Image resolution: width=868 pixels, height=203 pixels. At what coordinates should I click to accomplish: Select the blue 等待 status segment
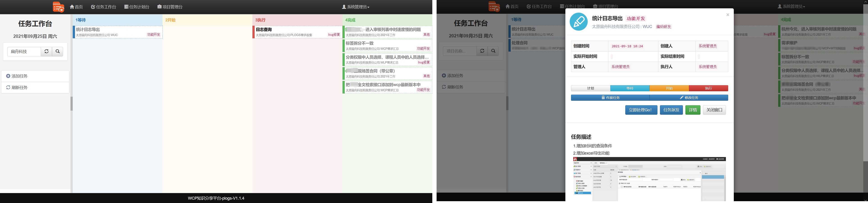click(630, 88)
